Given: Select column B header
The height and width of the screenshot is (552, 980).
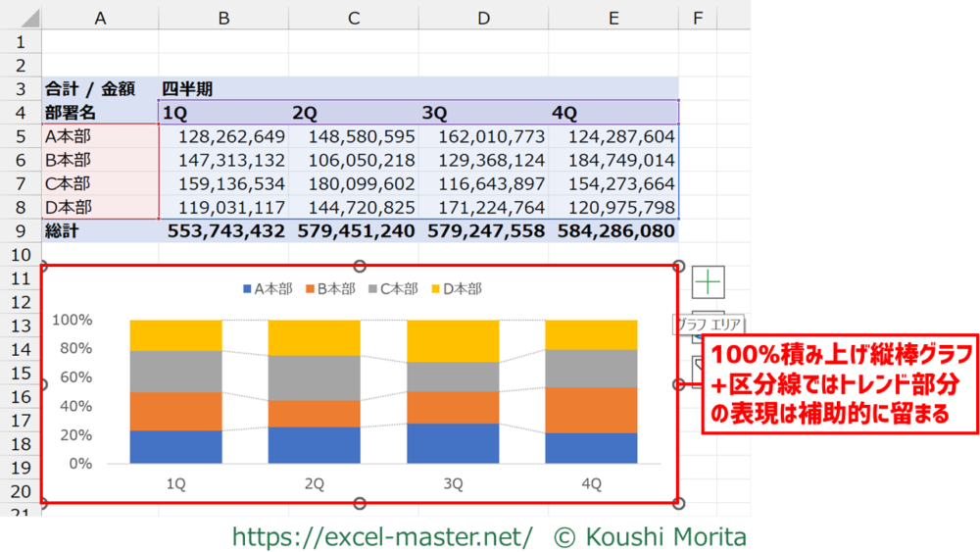Looking at the screenshot, I should click(x=223, y=18).
